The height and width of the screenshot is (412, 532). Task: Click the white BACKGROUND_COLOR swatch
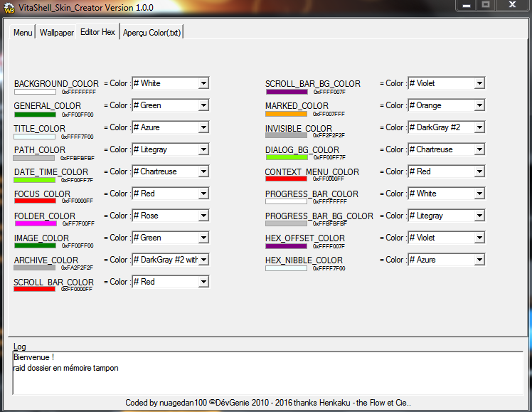point(35,92)
